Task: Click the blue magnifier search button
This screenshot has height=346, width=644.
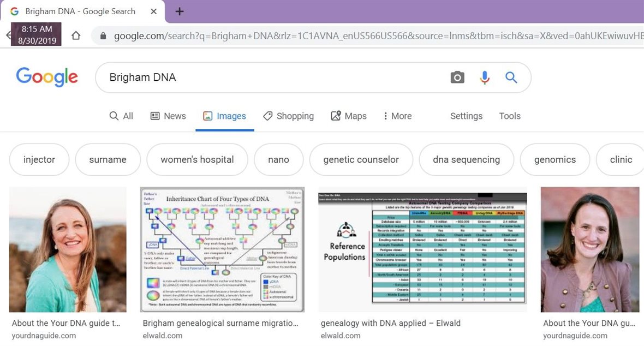Action: pos(511,77)
